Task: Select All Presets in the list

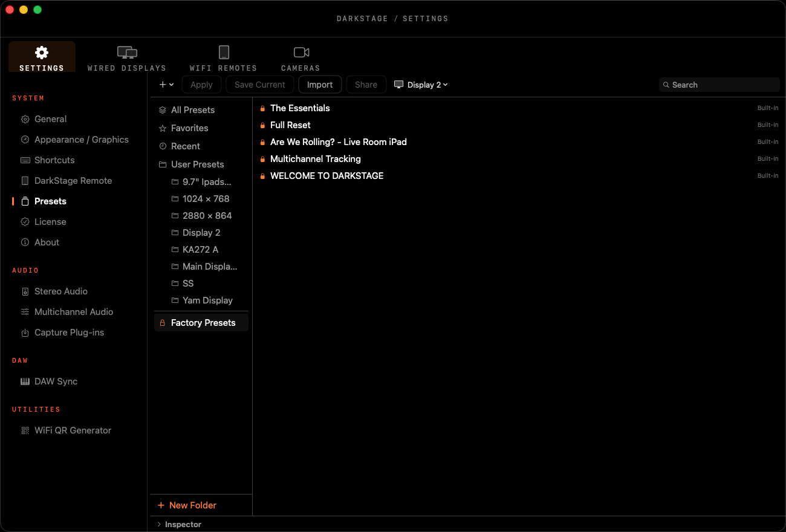Action: pyautogui.click(x=201, y=110)
